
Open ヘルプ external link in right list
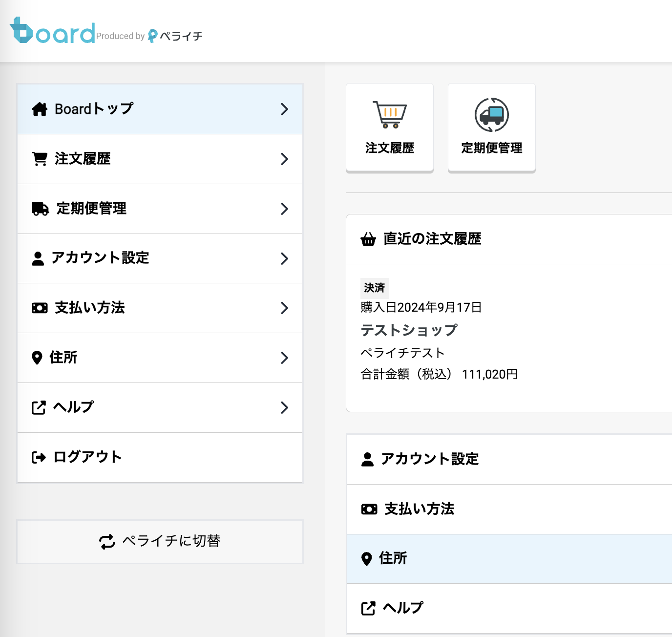point(402,608)
